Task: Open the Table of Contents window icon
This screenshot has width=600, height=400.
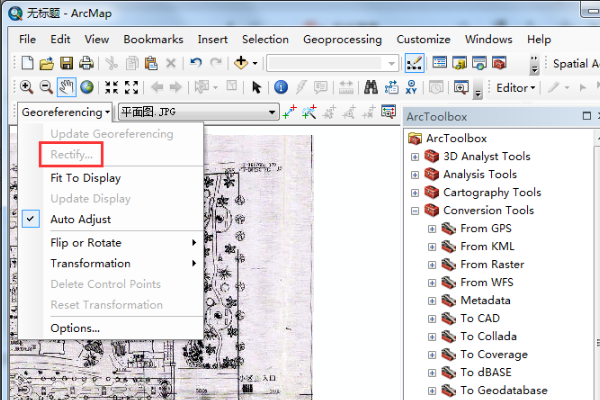Action: [440, 63]
